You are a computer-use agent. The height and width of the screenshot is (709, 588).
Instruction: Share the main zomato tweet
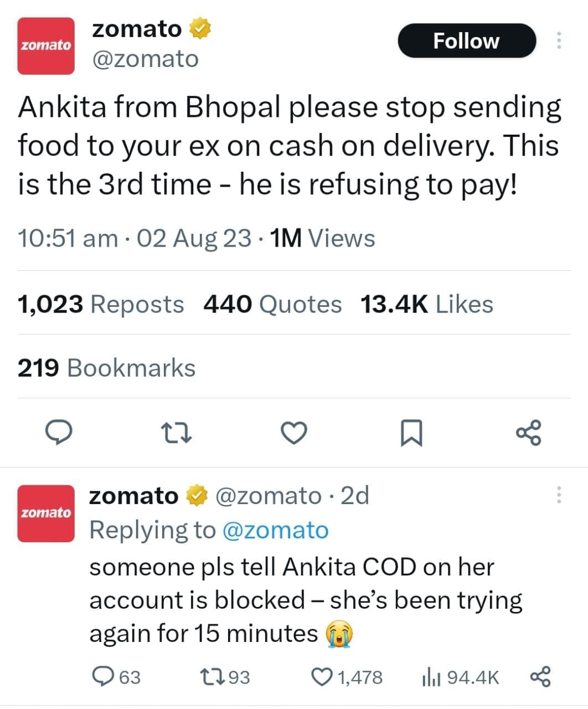pos(528,434)
